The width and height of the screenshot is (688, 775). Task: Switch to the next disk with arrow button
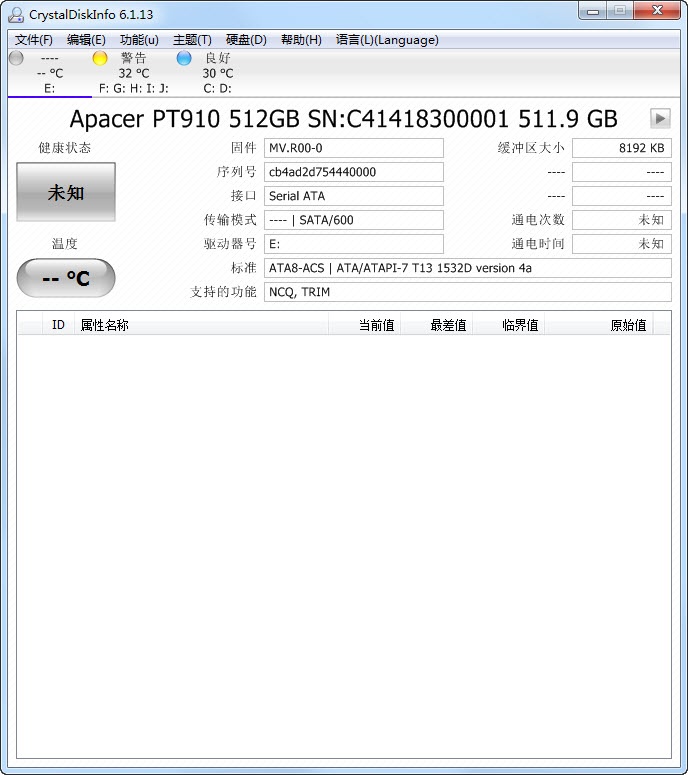[x=660, y=118]
